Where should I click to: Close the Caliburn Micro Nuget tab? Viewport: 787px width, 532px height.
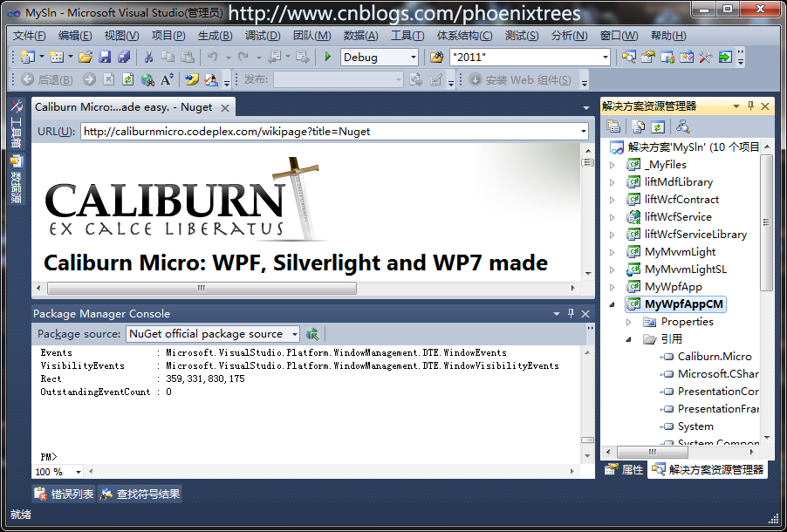pos(225,108)
